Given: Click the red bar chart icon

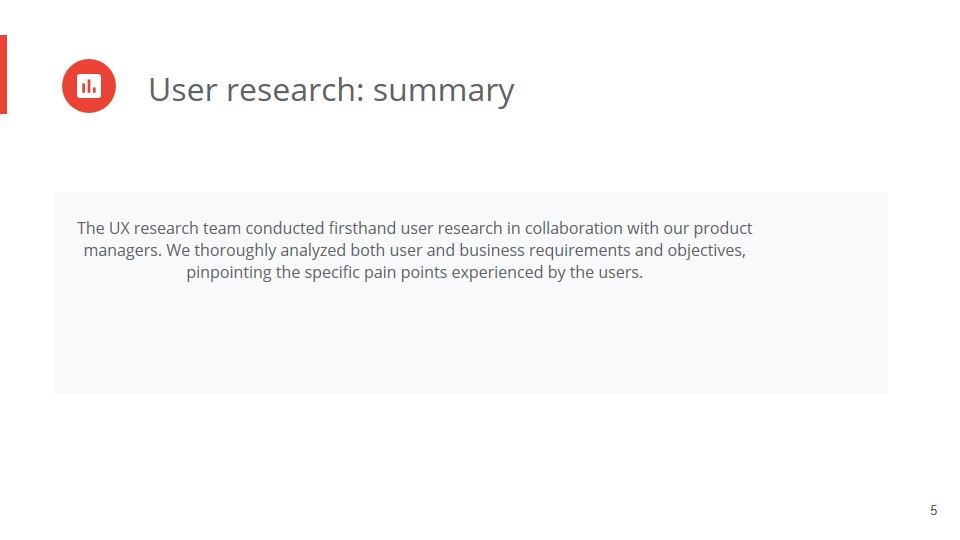Looking at the screenshot, I should [89, 86].
